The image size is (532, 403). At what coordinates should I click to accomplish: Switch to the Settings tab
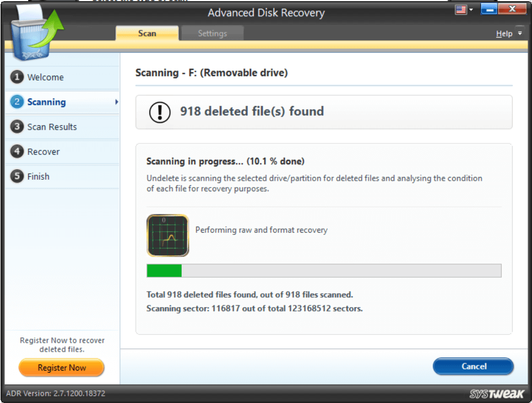click(x=212, y=33)
